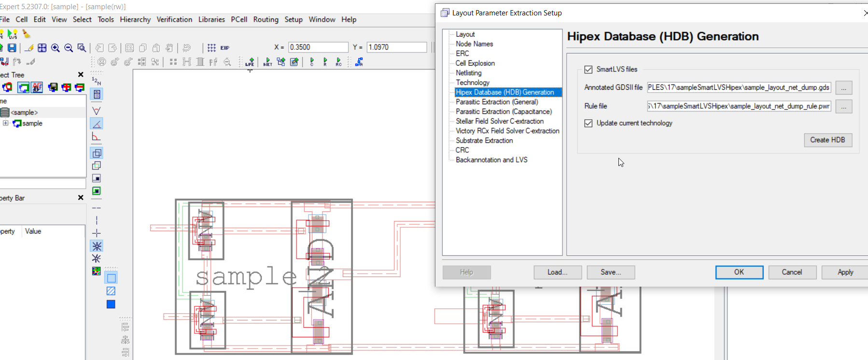Viewport: 868px width, 360px height.
Task: Browse for the Rule file
Action: pyautogui.click(x=843, y=107)
